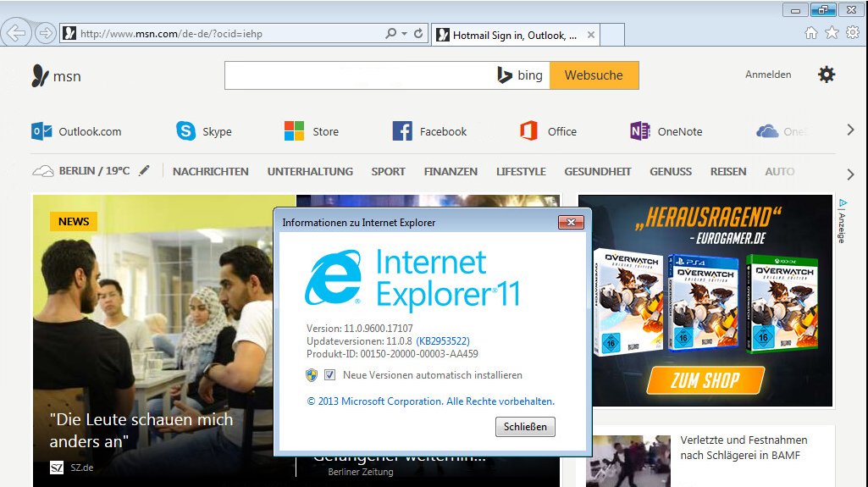Open the FINANZEN menu item

tap(451, 172)
